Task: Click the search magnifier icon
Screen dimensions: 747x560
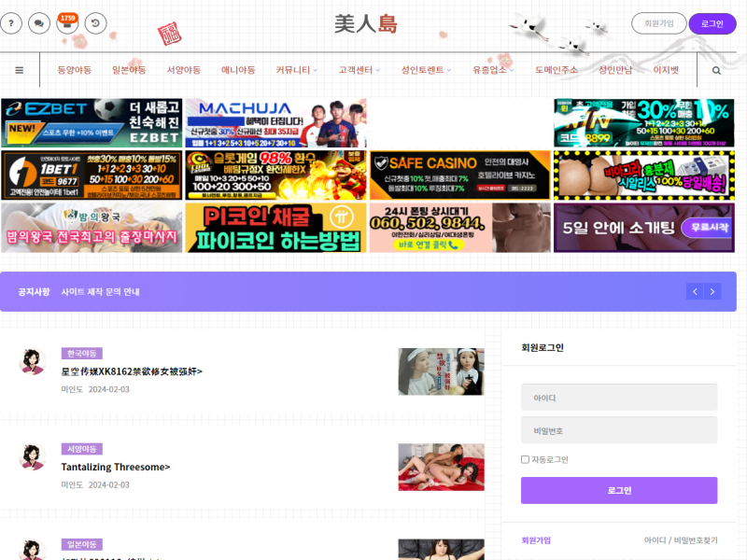Action: tap(716, 70)
